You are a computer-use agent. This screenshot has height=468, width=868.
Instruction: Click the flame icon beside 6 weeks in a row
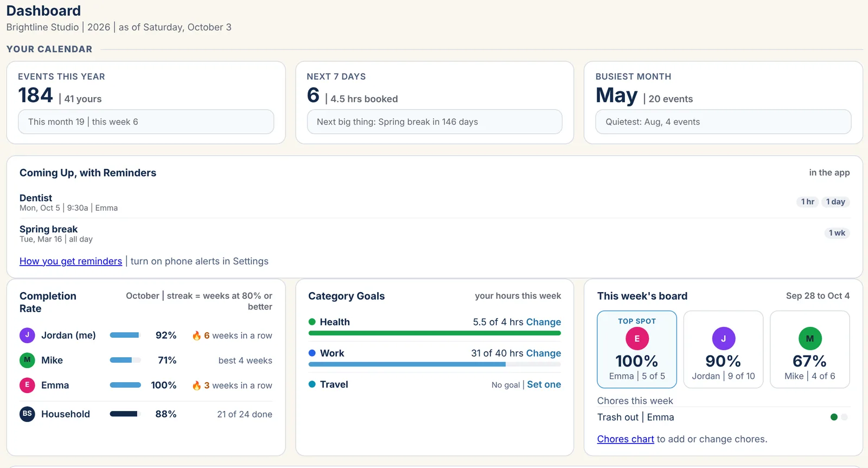tap(196, 336)
